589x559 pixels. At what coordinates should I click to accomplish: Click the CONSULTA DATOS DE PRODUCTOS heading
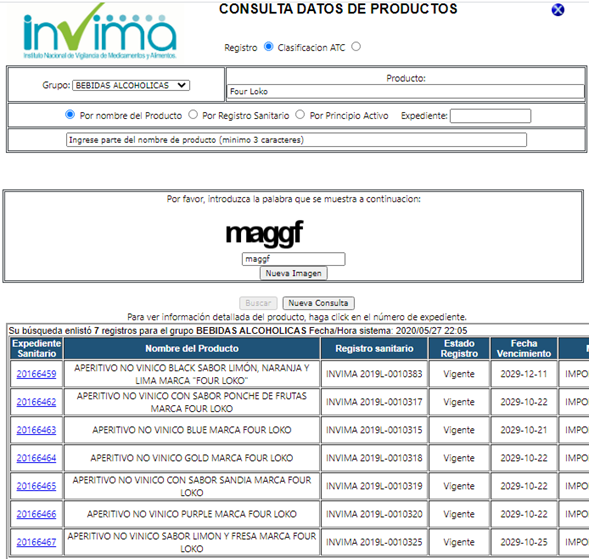338,9
